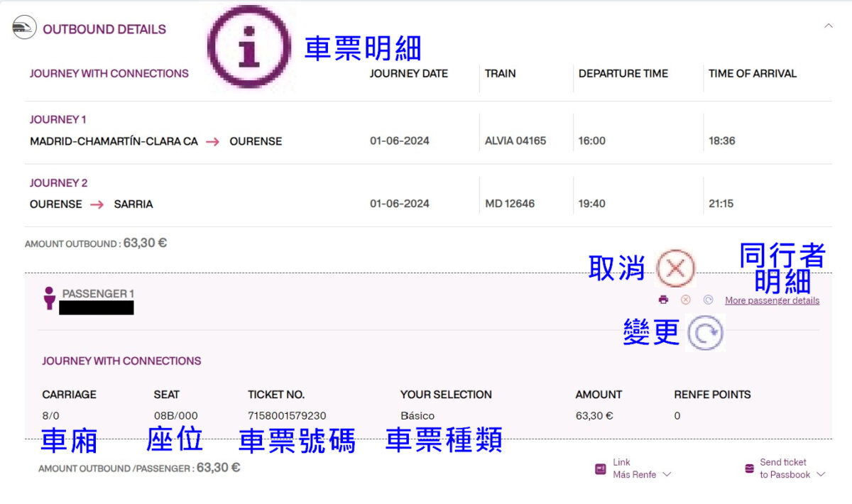Click the cancel ticket X icon

[x=686, y=300]
